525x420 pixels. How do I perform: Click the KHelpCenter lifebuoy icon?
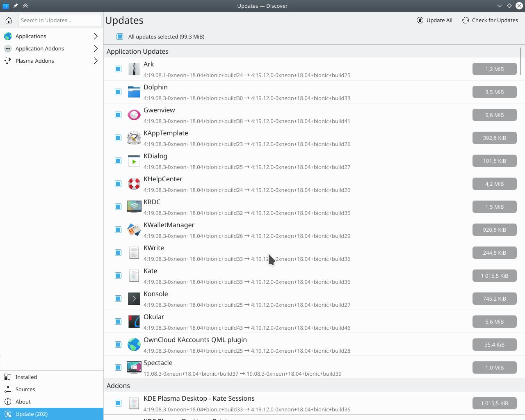click(134, 184)
